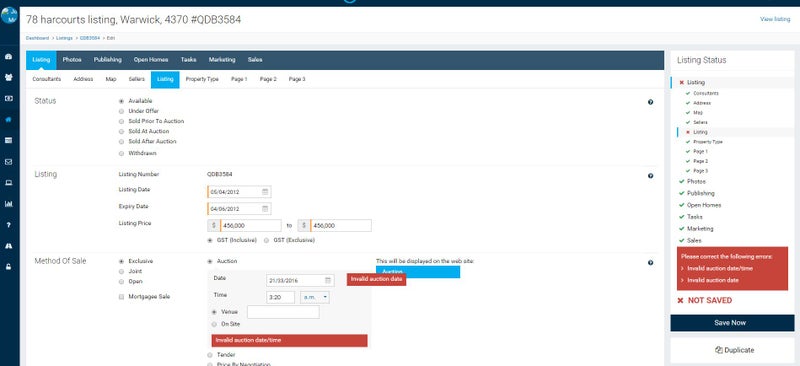
Task: Click the padlock icon in sidebar
Action: coord(9,266)
